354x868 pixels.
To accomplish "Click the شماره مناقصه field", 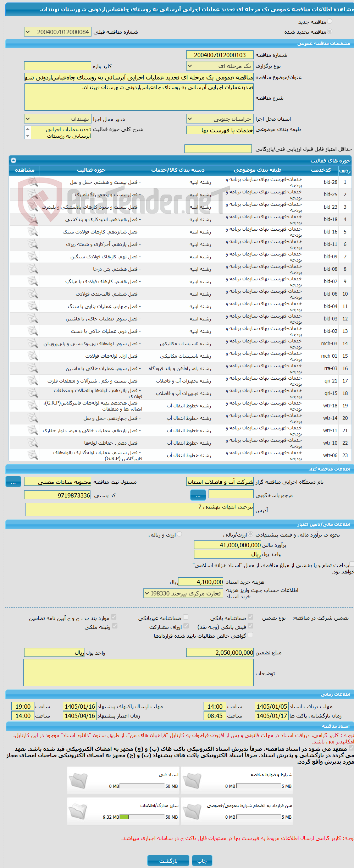I will (x=220, y=55).
